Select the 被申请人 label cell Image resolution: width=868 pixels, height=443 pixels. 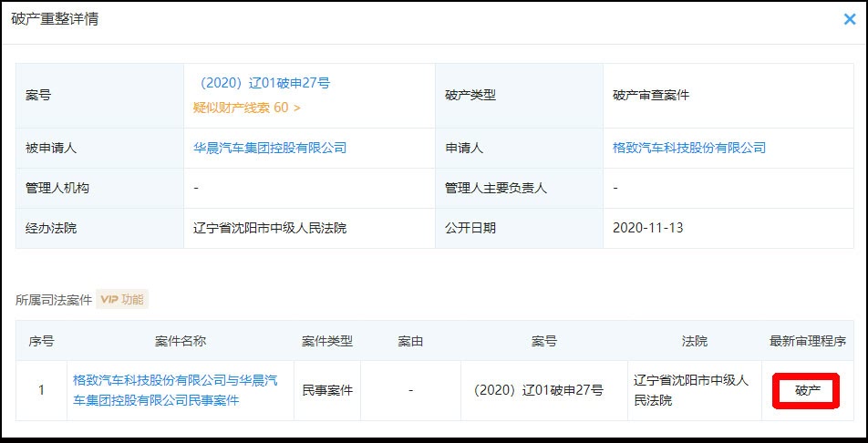coord(99,149)
